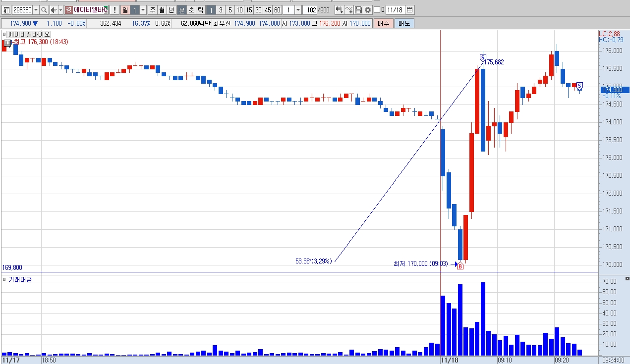Click the stock code field 298380
This screenshot has width=630, height=364.
point(22,10)
